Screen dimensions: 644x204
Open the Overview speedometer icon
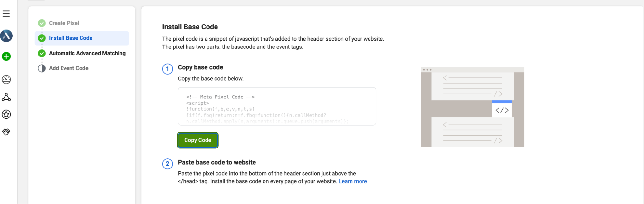pos(6,79)
